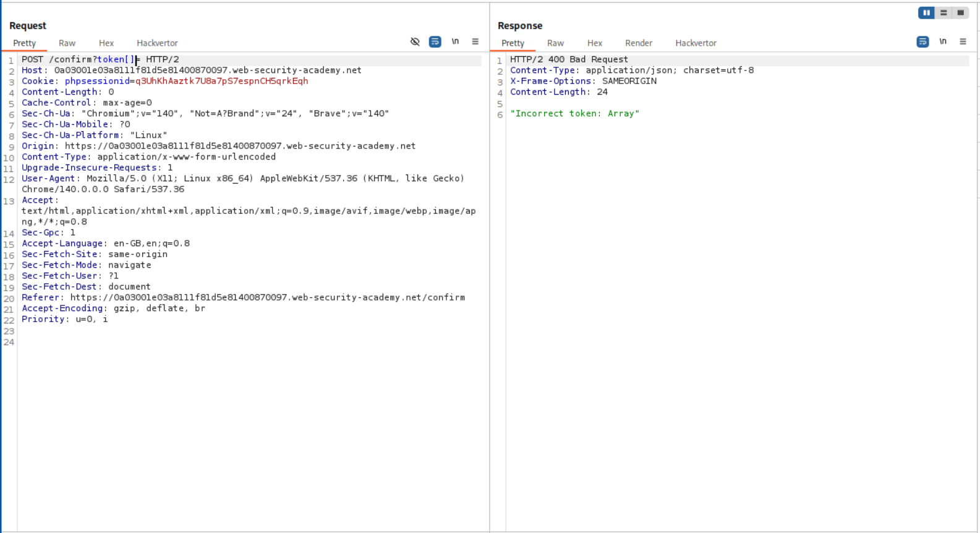
Task: Open the Raw tab in Response panel
Action: click(555, 43)
